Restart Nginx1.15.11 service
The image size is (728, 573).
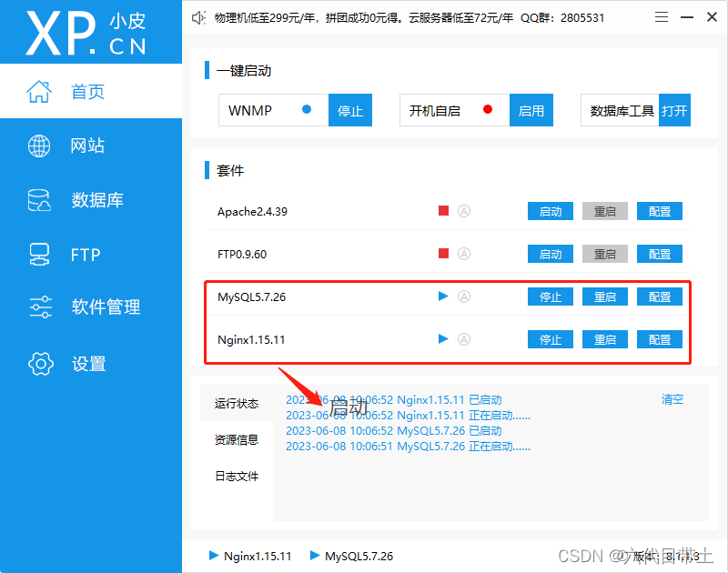coord(605,339)
